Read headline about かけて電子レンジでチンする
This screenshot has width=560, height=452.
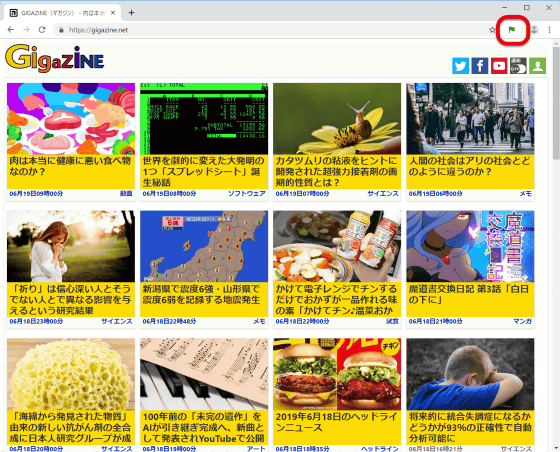coord(336,300)
